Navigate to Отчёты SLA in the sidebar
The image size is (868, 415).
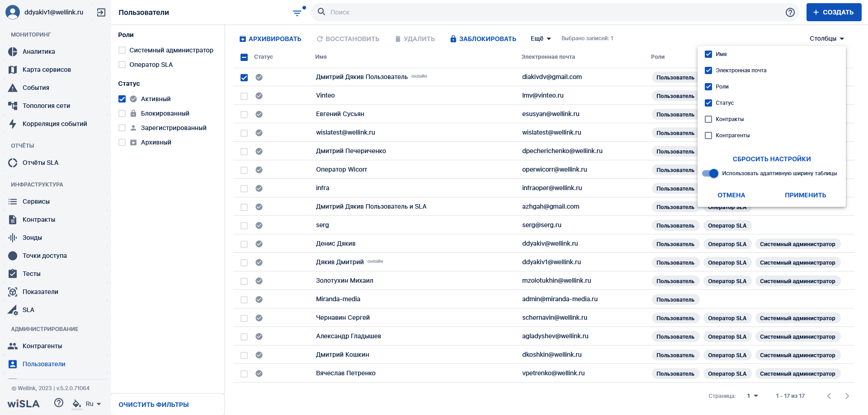[41, 163]
